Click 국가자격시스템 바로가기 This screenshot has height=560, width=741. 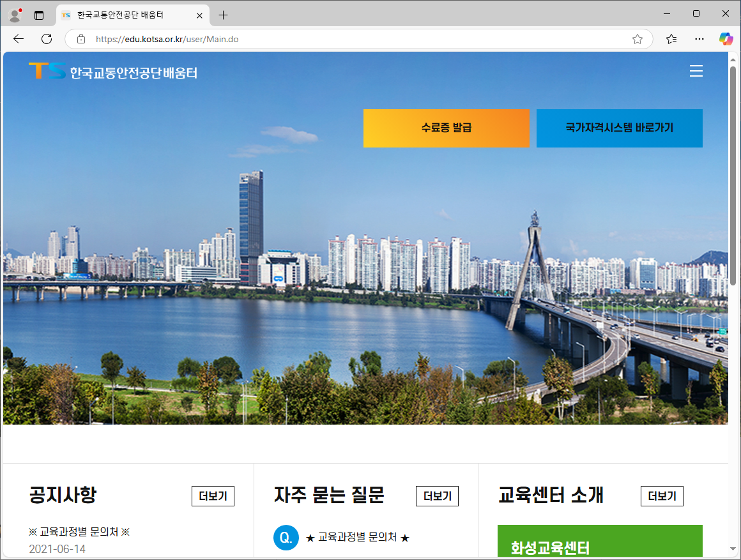(619, 128)
